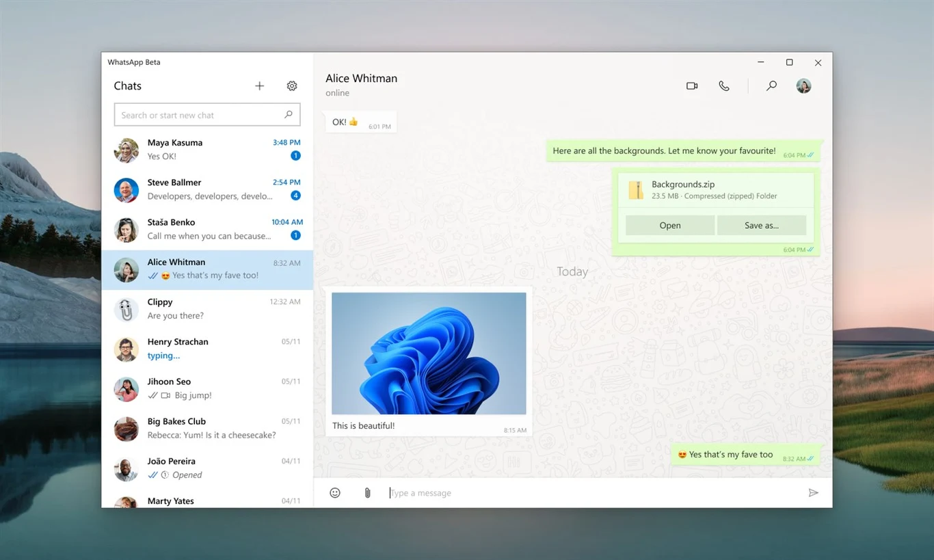Open WhatsApp settings with the gear icon

coord(292,85)
